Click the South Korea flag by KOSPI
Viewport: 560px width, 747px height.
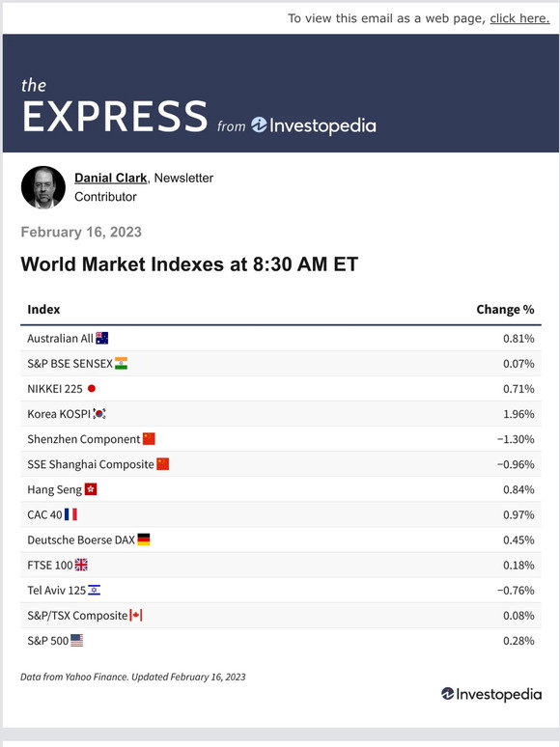[99, 413]
